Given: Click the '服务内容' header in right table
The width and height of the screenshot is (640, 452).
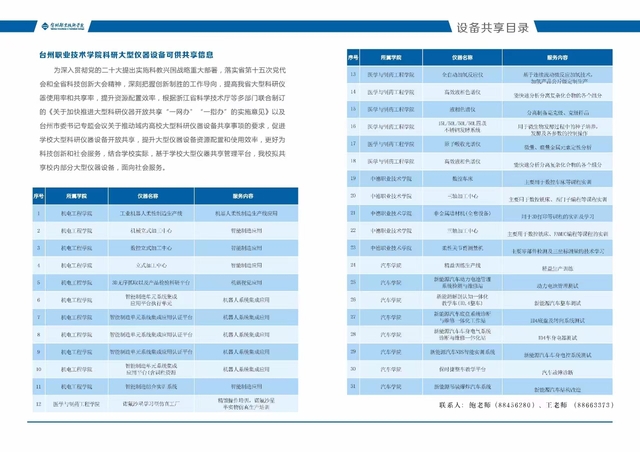Looking at the screenshot, I should point(557,58).
